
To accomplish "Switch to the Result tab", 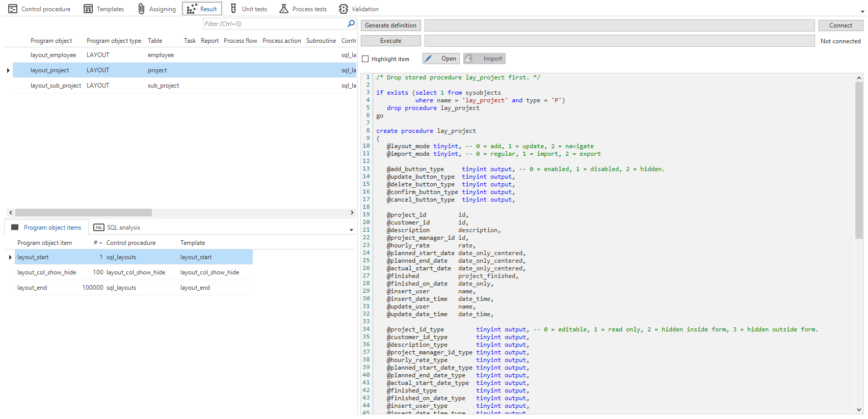I will pos(202,9).
